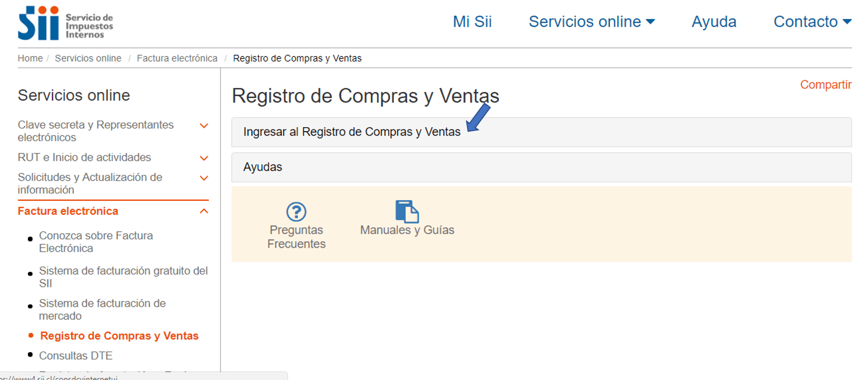Open Ayuda in the top navigation

[x=714, y=22]
